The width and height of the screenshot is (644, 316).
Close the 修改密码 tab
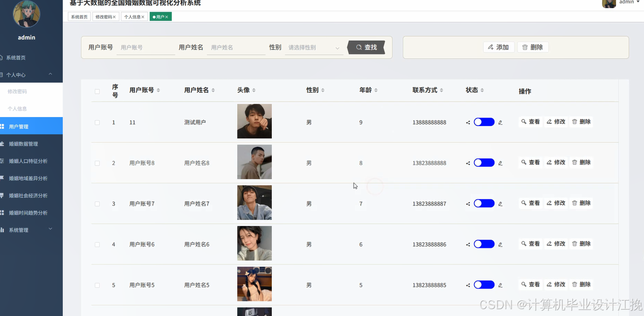[114, 17]
